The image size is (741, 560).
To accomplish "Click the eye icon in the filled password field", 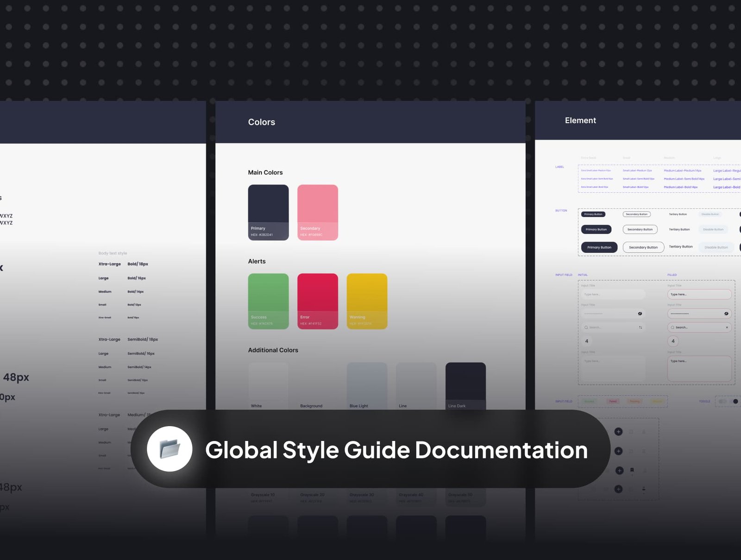I will [x=726, y=314].
